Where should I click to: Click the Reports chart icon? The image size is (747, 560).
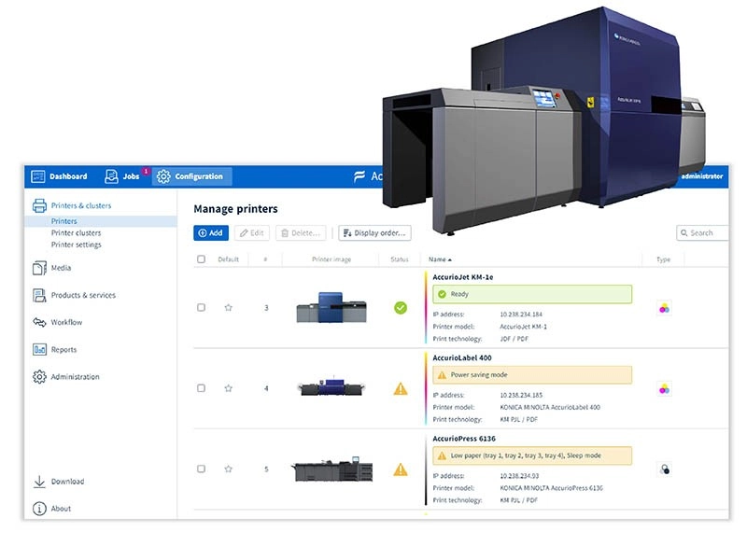(39, 350)
